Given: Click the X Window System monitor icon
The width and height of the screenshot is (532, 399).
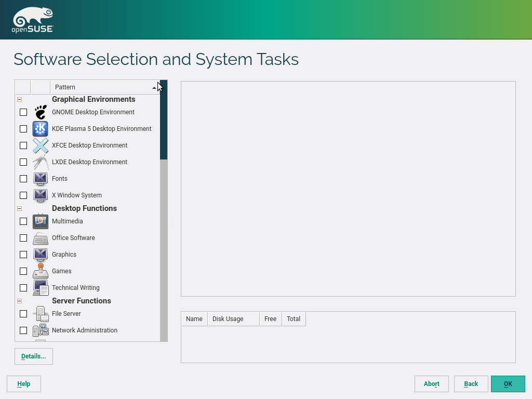Looking at the screenshot, I should (x=41, y=195).
